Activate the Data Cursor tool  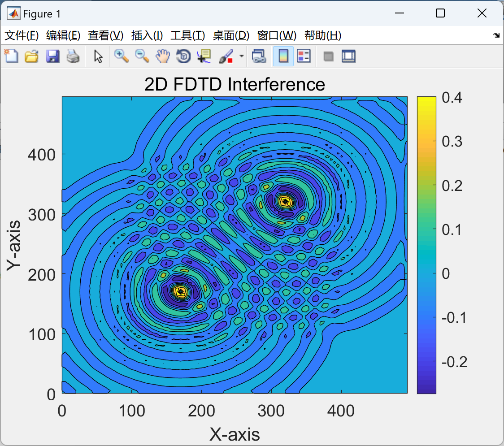click(x=204, y=56)
